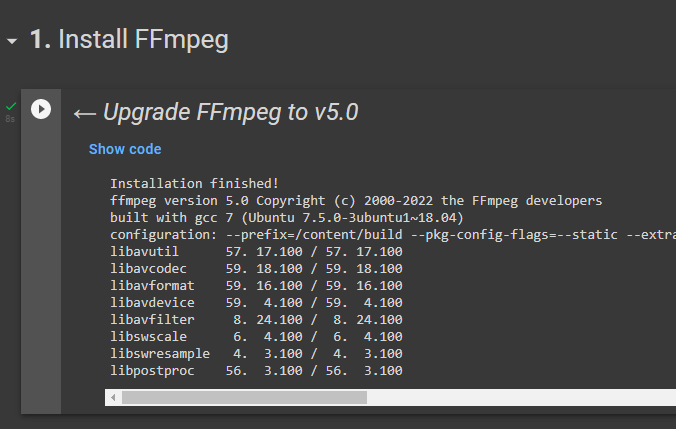676x429 pixels.
Task: Show code for the cell
Action: 125,149
